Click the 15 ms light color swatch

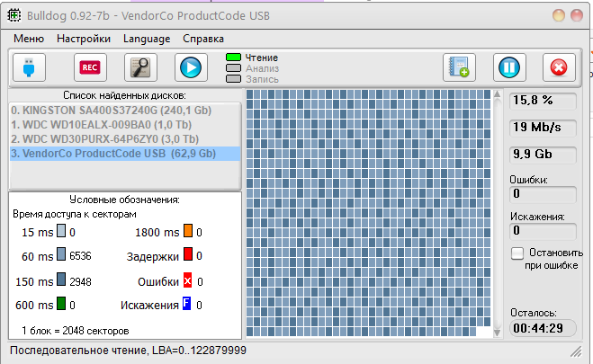(61, 230)
